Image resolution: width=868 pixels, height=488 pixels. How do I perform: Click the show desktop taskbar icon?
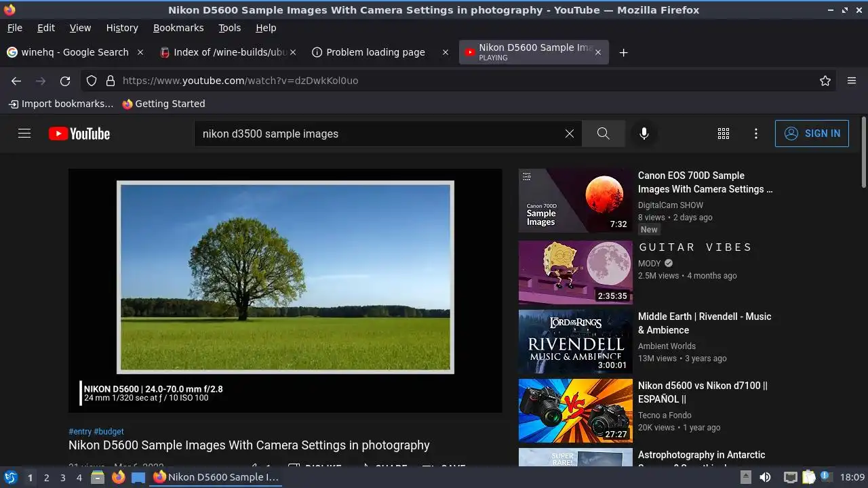click(138, 477)
